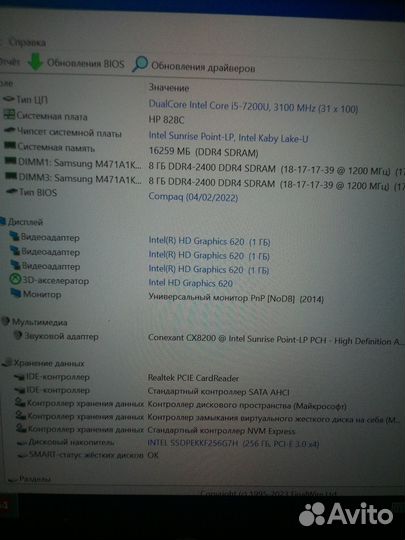405x540 pixels.
Task: Select DIMM1: Samsung M471A1K row
Action: point(80,163)
